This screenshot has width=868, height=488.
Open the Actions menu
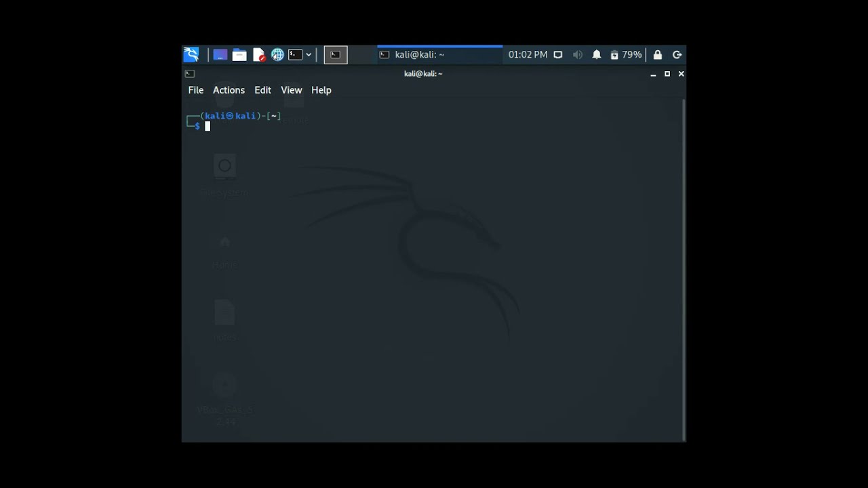pyautogui.click(x=229, y=90)
